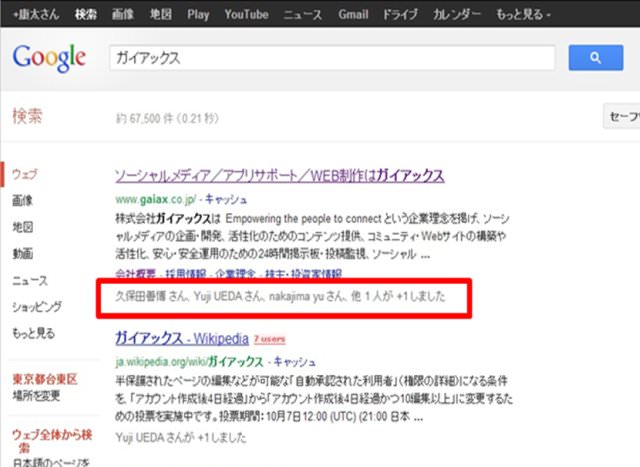640x467 pixels.
Task: Open 画像 in the top black bar
Action: point(123,14)
